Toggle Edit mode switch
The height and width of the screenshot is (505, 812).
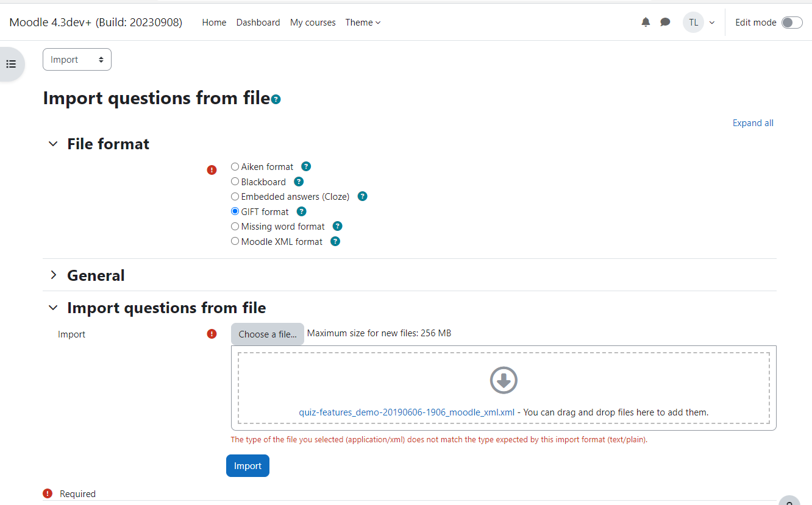[x=792, y=23]
